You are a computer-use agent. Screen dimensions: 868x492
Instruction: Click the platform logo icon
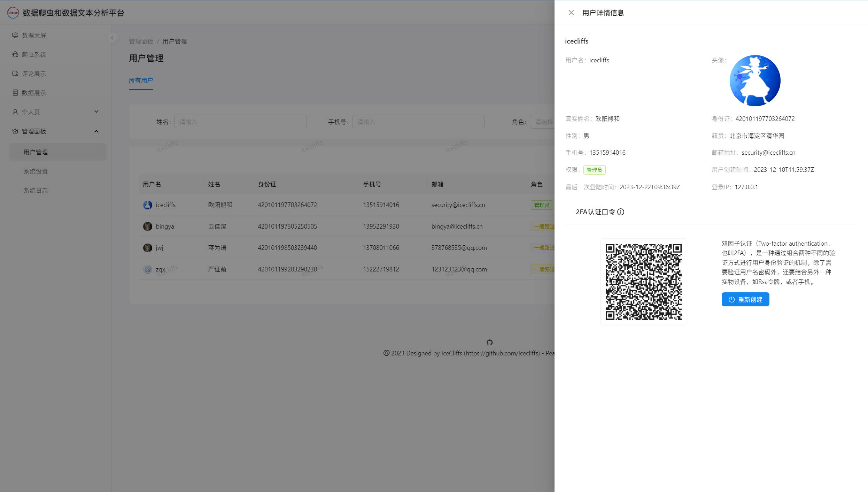click(13, 13)
